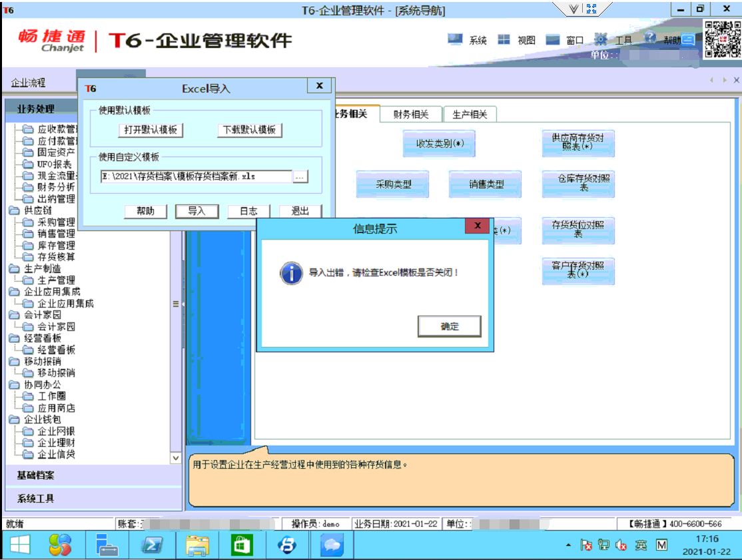This screenshot has width=742, height=560.
Task: Click the 帮助 button in Excel导入
Action: tap(145, 211)
